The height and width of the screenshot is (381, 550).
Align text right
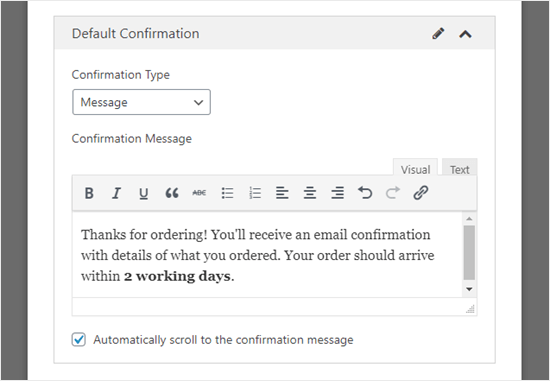[337, 193]
